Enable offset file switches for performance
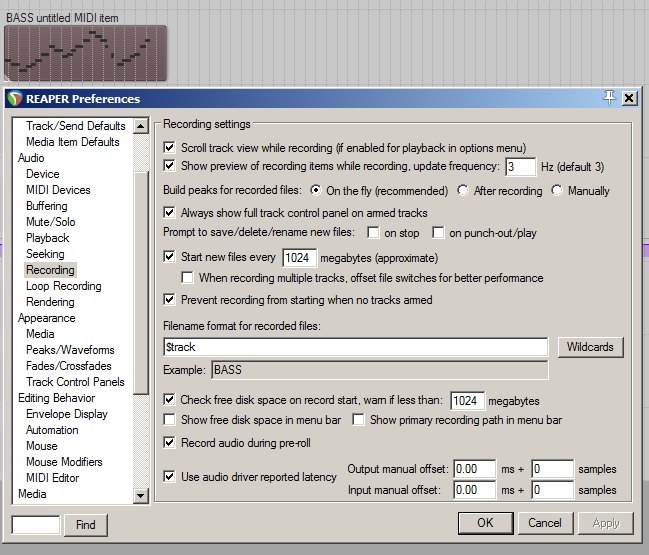649x555 pixels. [x=187, y=277]
